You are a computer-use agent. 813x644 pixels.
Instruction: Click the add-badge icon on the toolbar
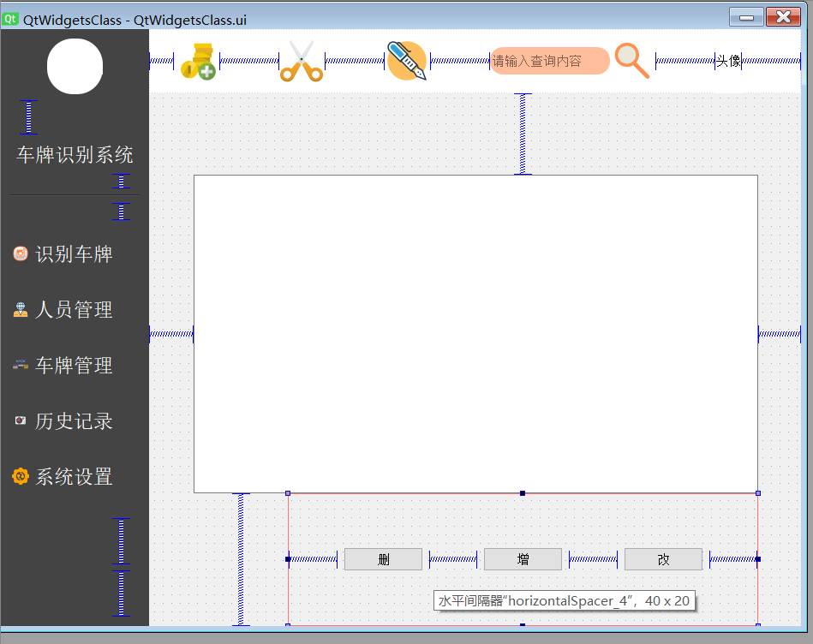point(198,61)
